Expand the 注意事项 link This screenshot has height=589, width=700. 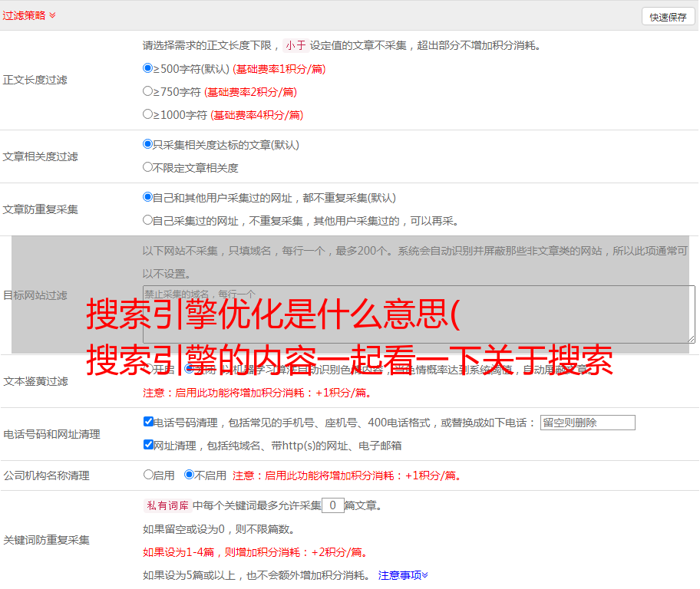click(x=403, y=575)
